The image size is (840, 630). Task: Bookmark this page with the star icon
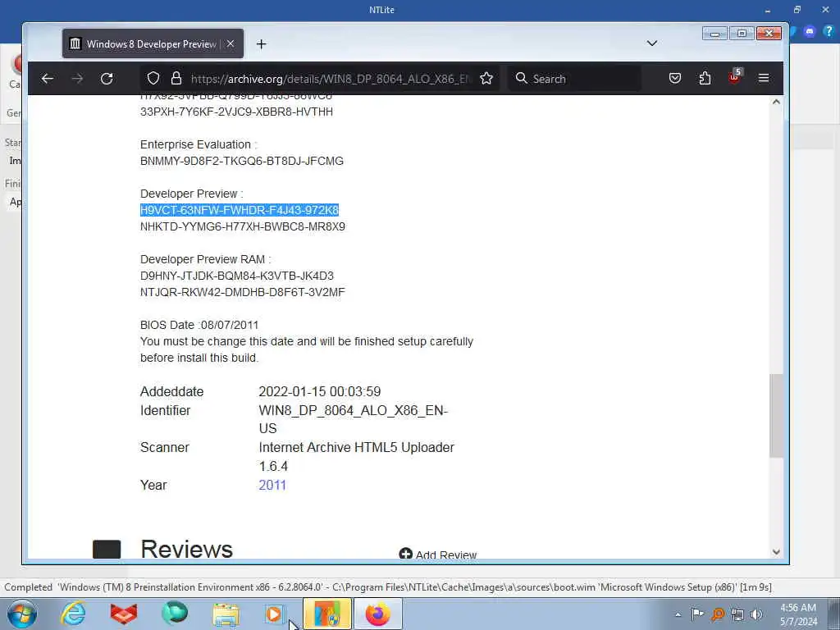click(x=486, y=79)
